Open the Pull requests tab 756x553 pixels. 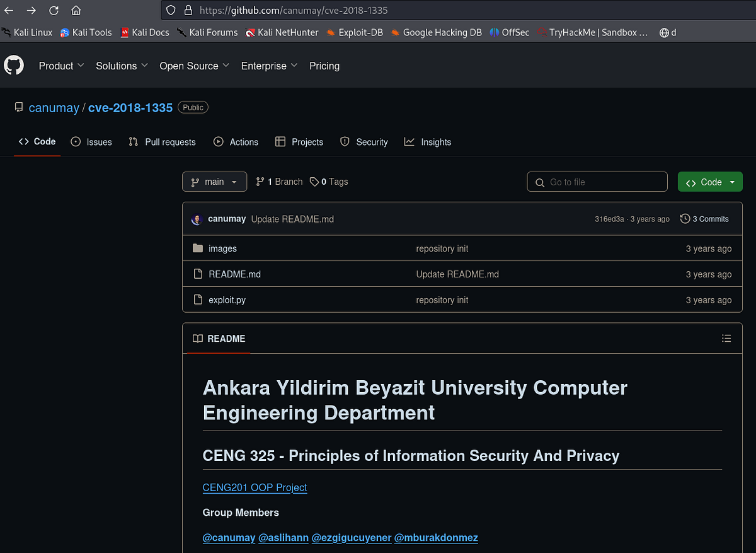tap(162, 142)
